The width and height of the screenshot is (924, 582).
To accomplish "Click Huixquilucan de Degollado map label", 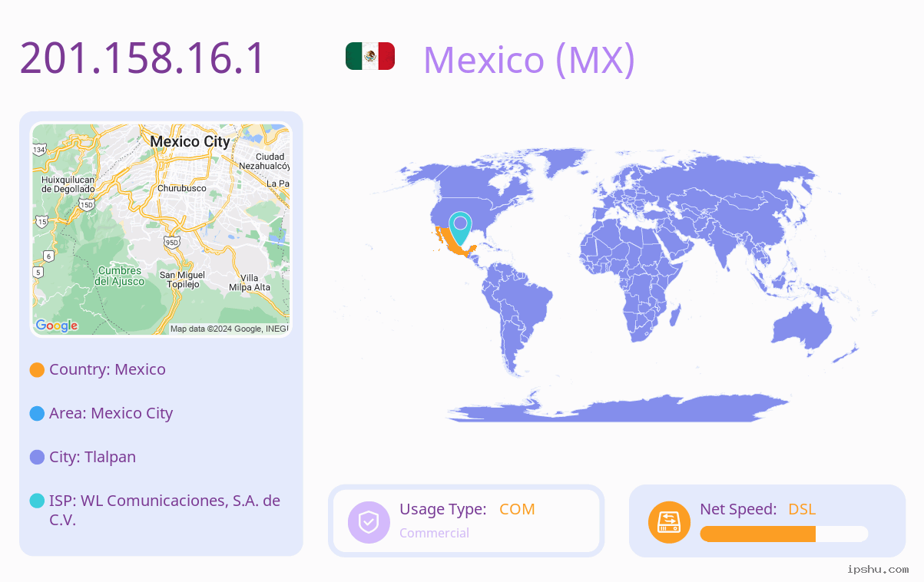I will (68, 184).
